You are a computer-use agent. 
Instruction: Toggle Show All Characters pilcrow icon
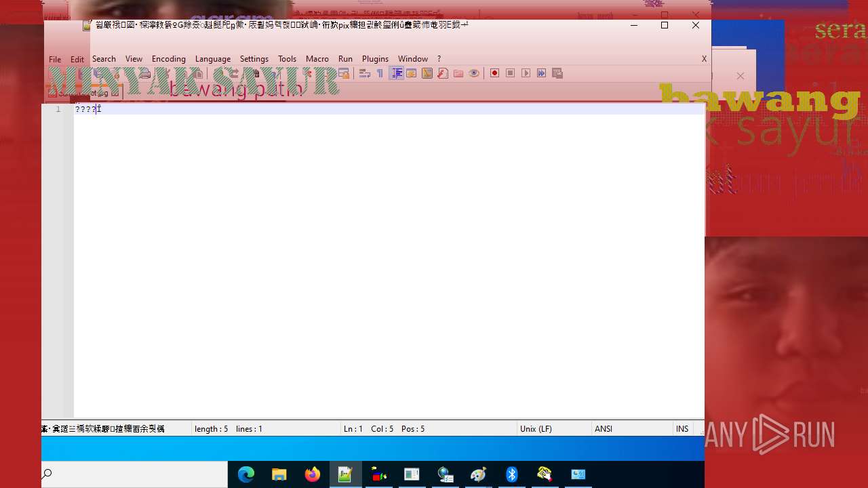[380, 73]
